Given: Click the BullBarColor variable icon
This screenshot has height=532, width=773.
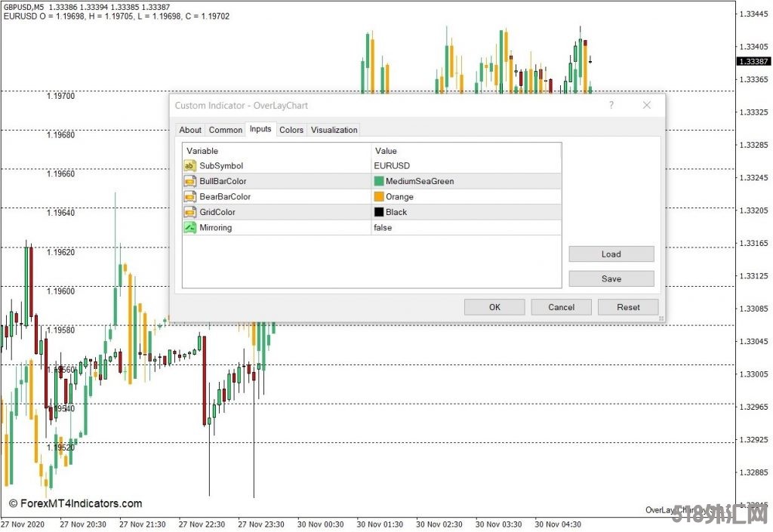Looking at the screenshot, I should pyautogui.click(x=189, y=181).
